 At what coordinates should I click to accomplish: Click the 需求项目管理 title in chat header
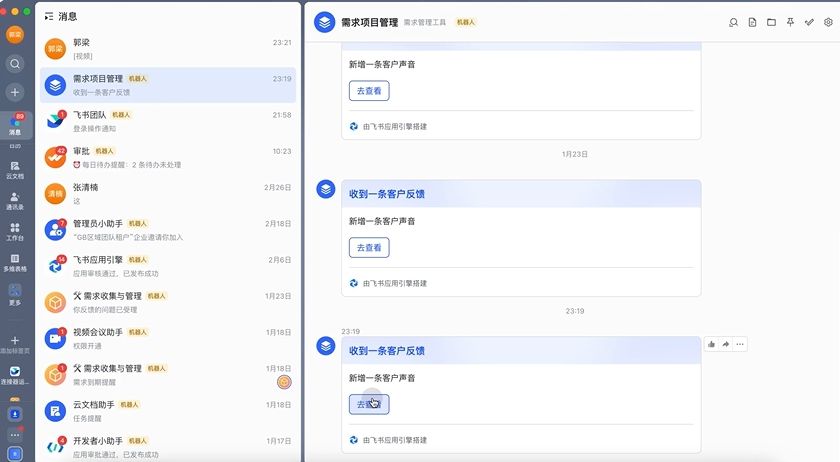click(x=370, y=22)
